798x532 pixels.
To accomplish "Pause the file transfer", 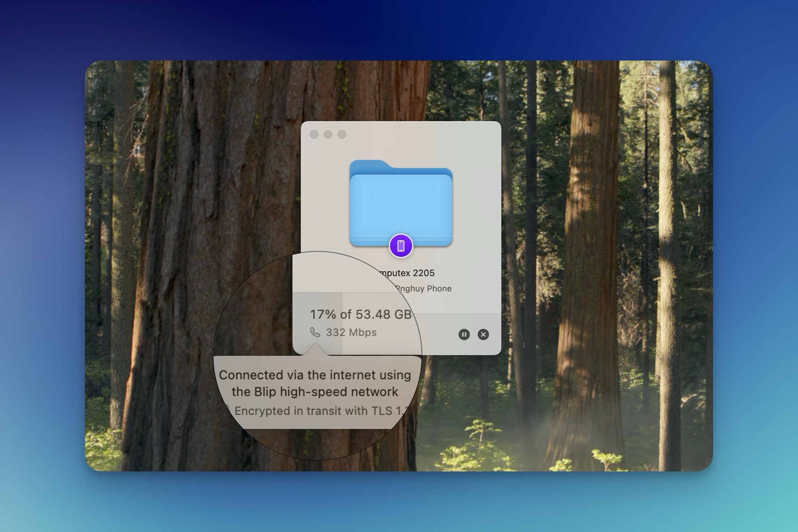I will 464,335.
